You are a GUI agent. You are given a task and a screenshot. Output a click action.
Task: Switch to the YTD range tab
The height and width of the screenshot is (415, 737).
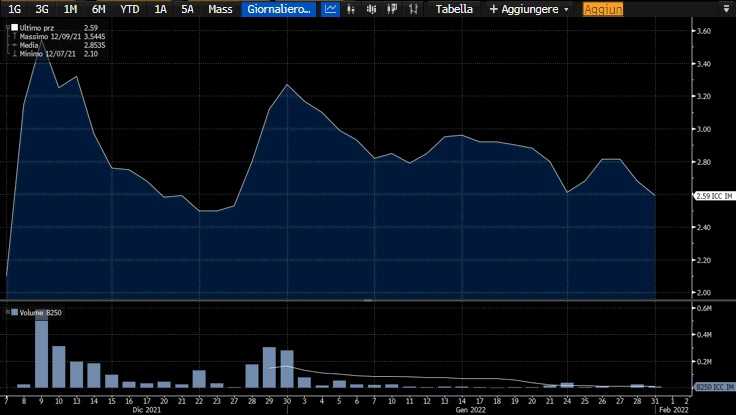pyautogui.click(x=130, y=9)
